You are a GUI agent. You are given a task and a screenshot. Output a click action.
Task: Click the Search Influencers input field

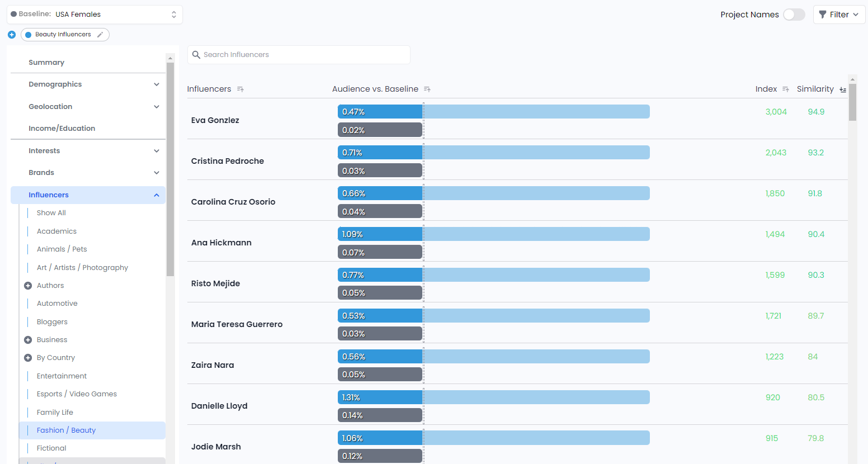pyautogui.click(x=299, y=55)
